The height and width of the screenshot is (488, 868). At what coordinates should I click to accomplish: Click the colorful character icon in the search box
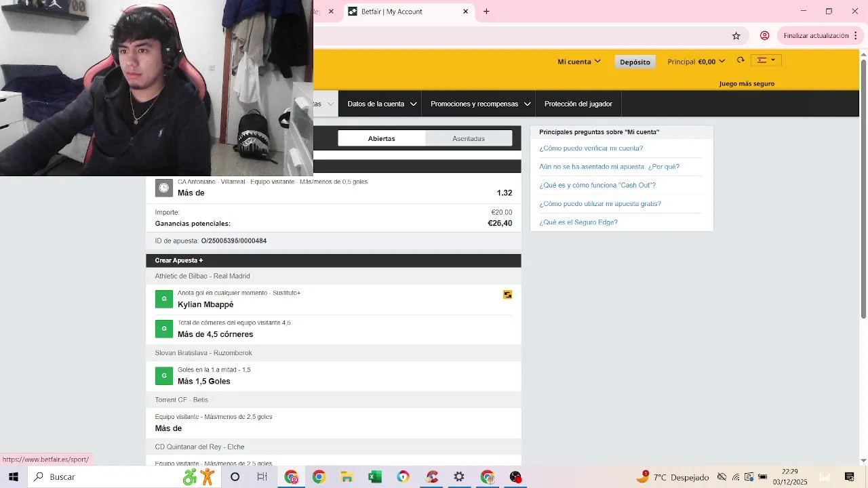click(x=198, y=477)
